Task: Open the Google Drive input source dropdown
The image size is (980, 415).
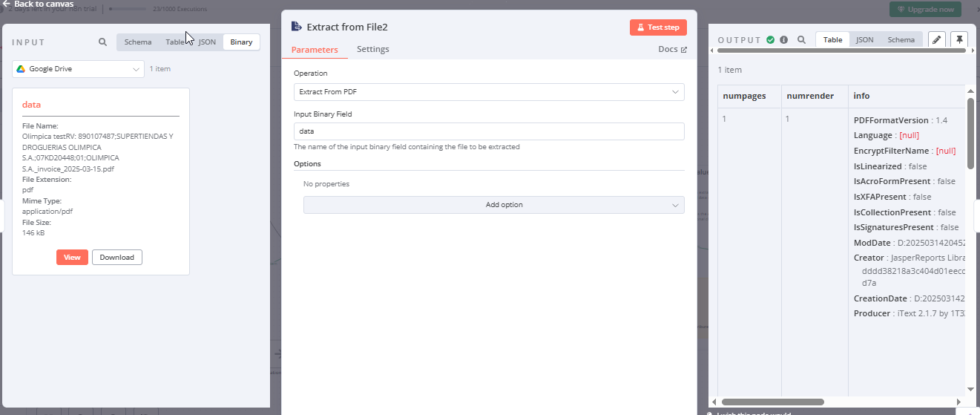Action: [78, 69]
